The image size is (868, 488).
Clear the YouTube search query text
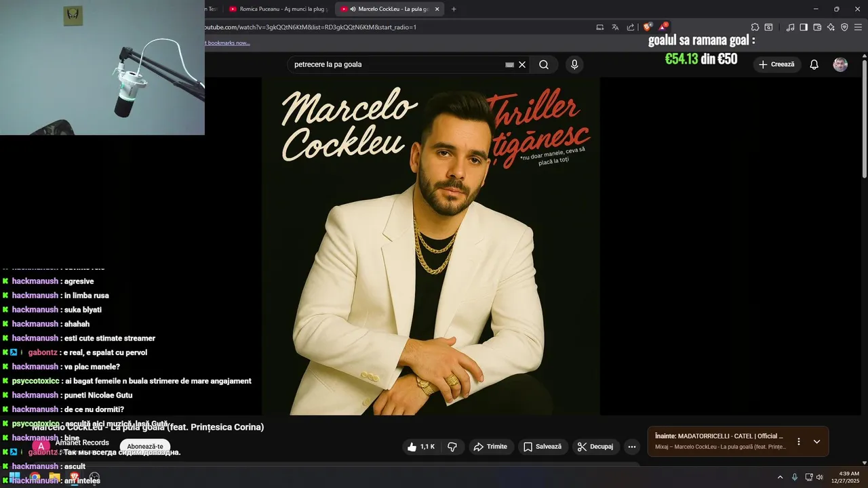(x=522, y=64)
